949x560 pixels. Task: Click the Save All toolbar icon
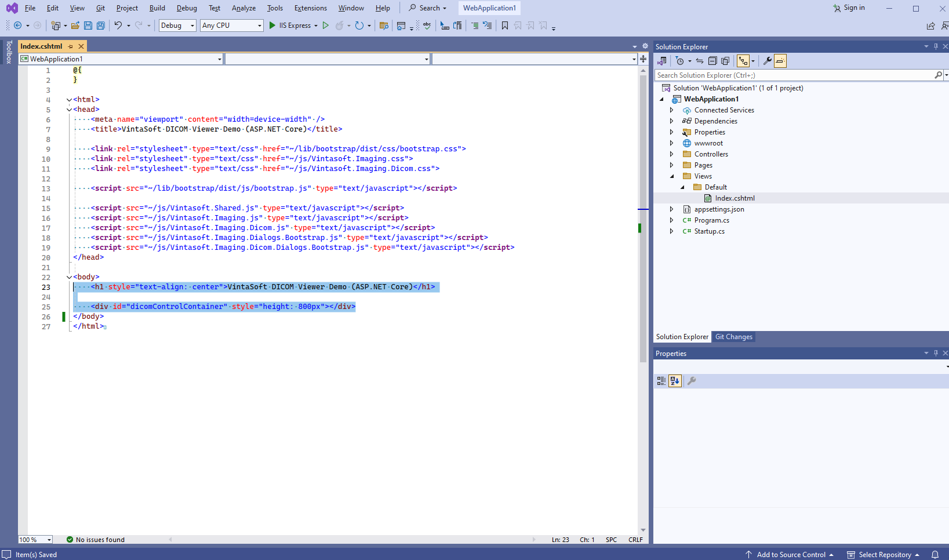tap(100, 26)
